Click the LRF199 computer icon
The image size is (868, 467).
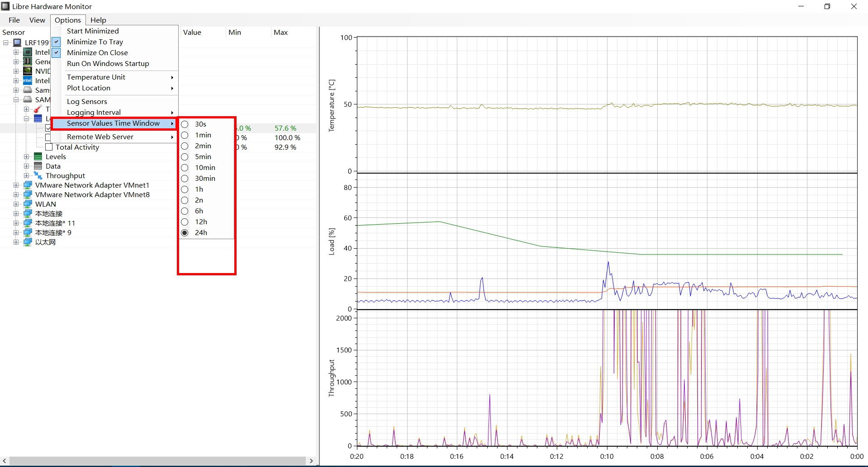(x=17, y=42)
